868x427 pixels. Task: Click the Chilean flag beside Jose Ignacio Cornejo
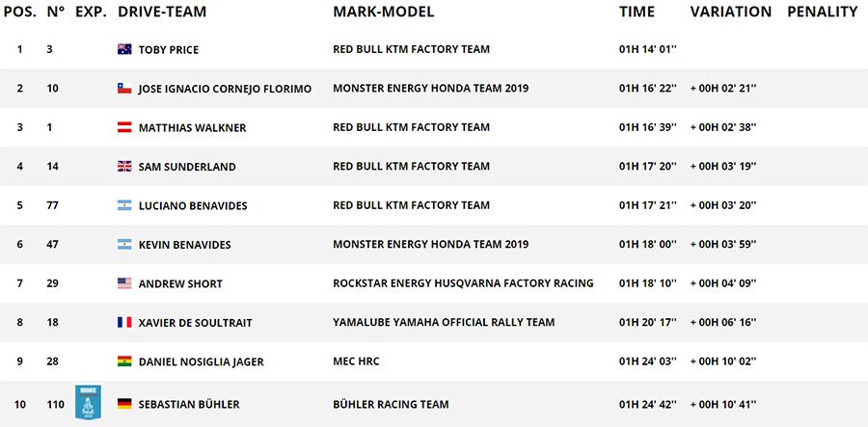pos(123,89)
